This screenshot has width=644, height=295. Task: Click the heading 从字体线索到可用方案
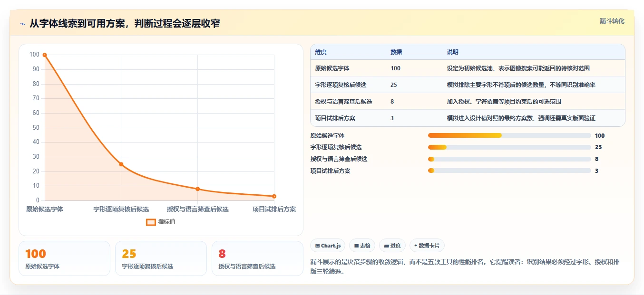coord(125,24)
